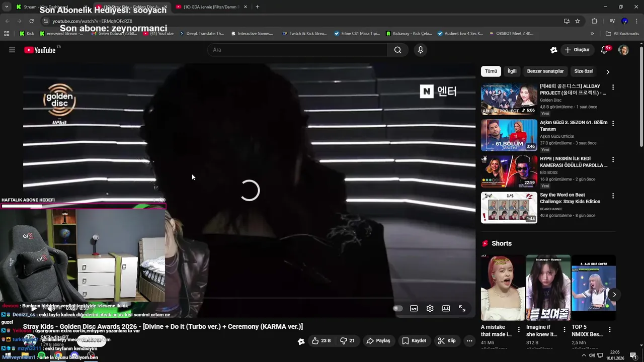This screenshot has width=644, height=362.
Task: Open options for Aşkın Gücü video
Action: click(613, 123)
